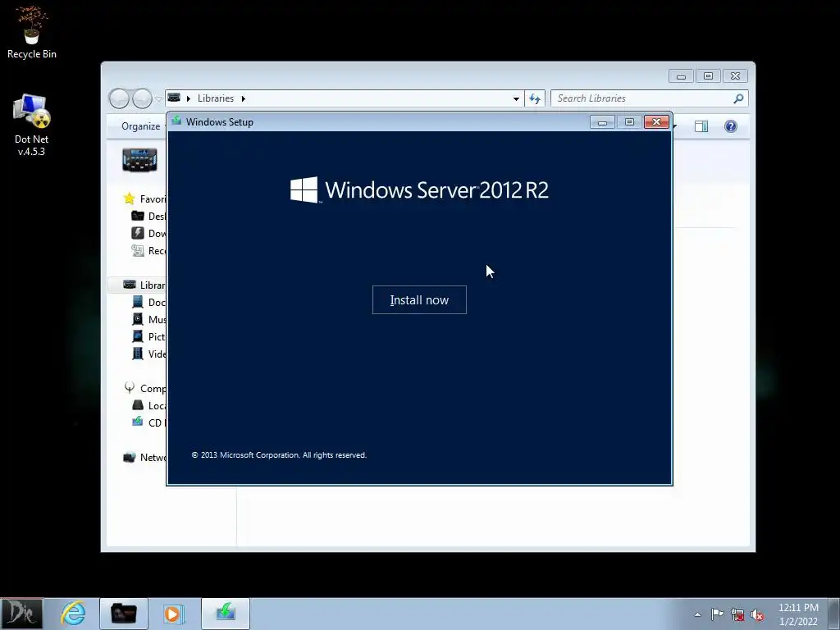
Task: Click the Windows Setup title bar icon
Action: (x=176, y=121)
